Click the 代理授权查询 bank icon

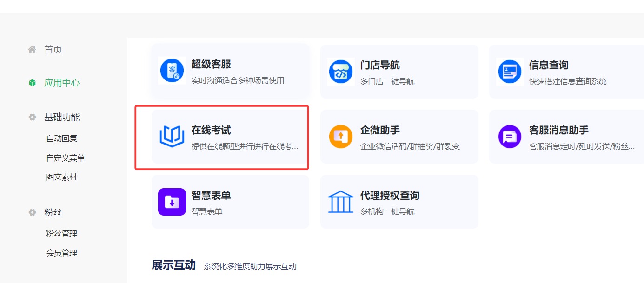click(340, 201)
